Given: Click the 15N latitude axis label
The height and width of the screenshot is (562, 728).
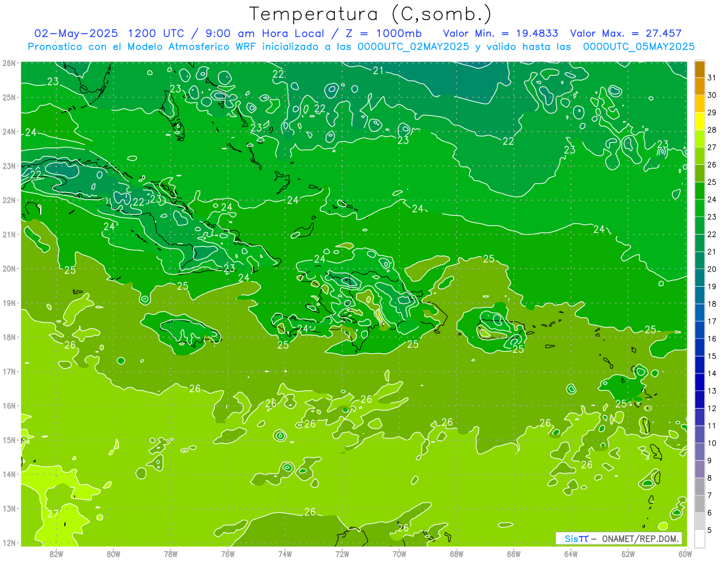Looking at the screenshot, I should click(8, 440).
